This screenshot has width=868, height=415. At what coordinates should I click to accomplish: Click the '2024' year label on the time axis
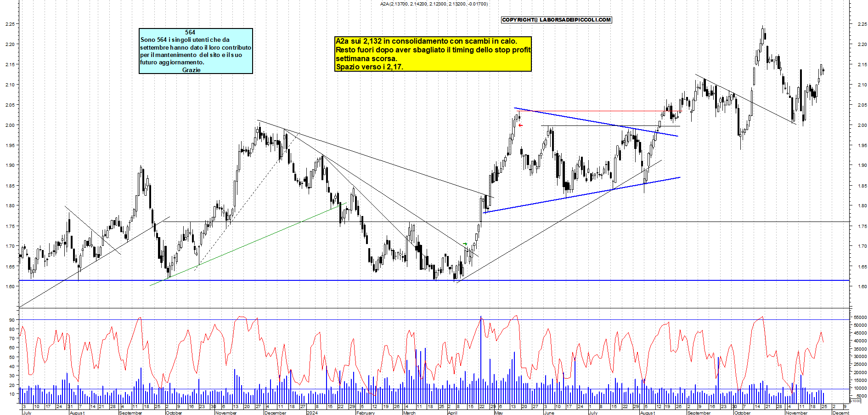[x=312, y=413]
